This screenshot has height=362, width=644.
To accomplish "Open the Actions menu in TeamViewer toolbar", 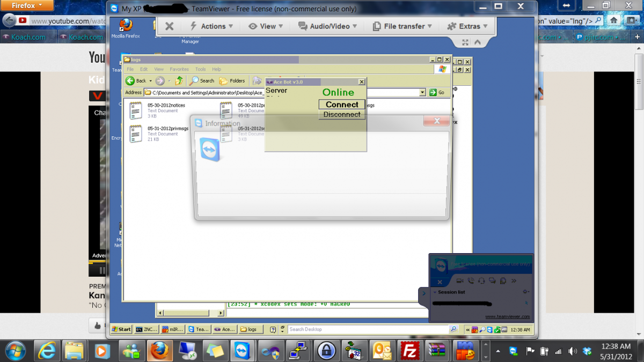I will click(x=211, y=26).
